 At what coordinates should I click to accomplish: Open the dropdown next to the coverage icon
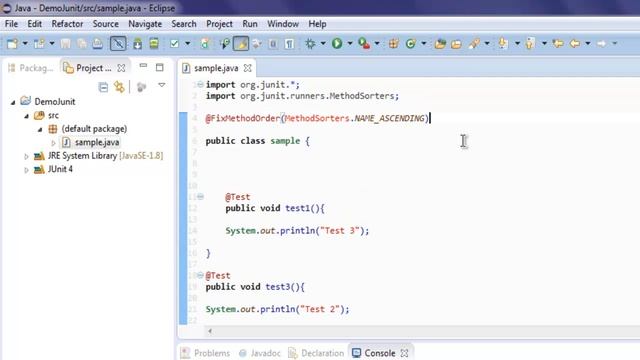click(377, 43)
